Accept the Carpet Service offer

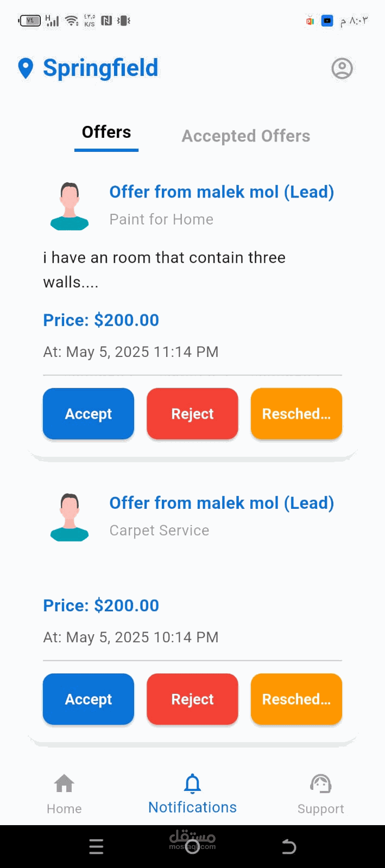(x=89, y=699)
